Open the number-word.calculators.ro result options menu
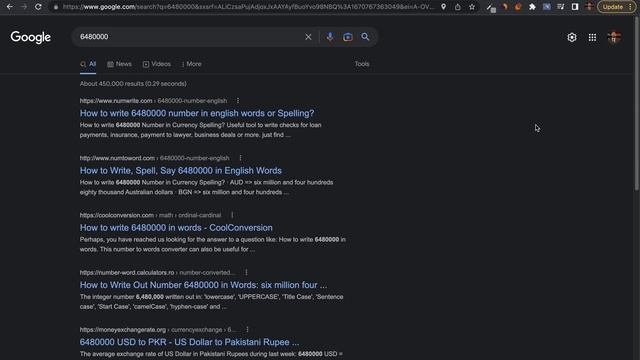 coord(246,272)
